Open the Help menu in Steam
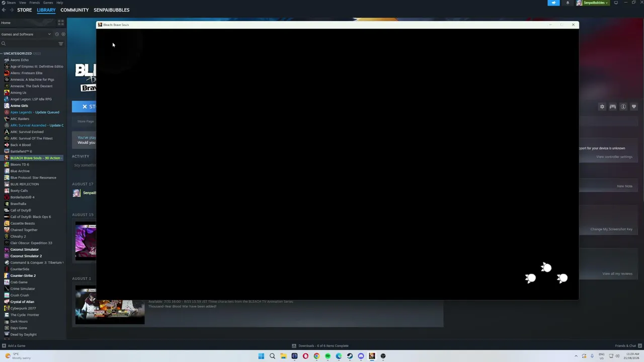This screenshot has width=644, height=362. (59, 3)
